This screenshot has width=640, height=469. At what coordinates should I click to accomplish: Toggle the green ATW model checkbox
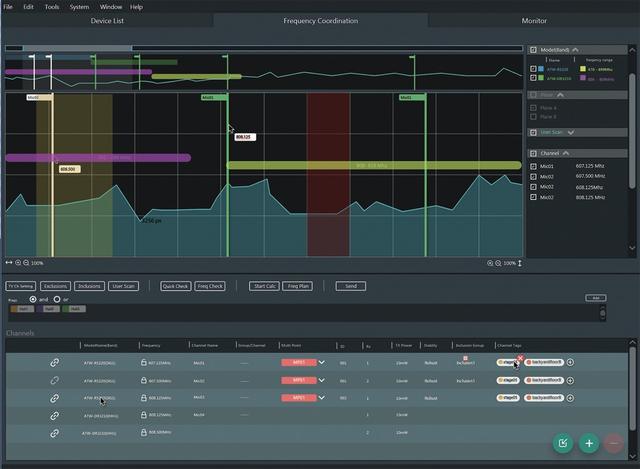533,78
